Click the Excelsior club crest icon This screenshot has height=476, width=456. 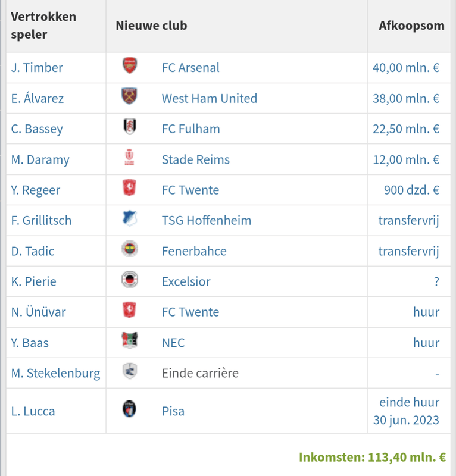129,280
